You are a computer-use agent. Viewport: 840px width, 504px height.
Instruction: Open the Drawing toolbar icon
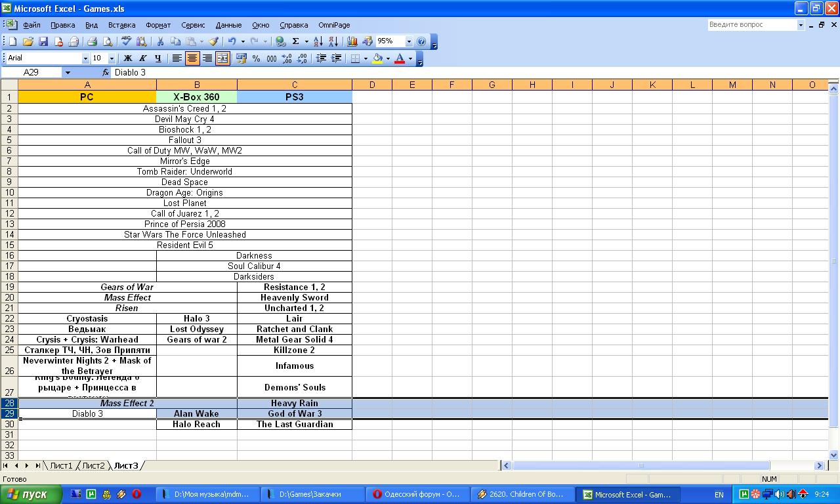[x=367, y=41]
